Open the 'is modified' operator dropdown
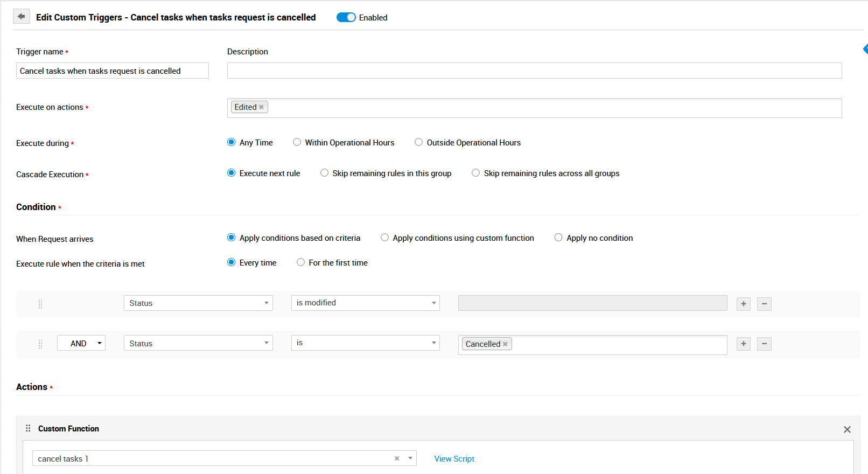Viewport: 868px width, 474px height. click(365, 303)
